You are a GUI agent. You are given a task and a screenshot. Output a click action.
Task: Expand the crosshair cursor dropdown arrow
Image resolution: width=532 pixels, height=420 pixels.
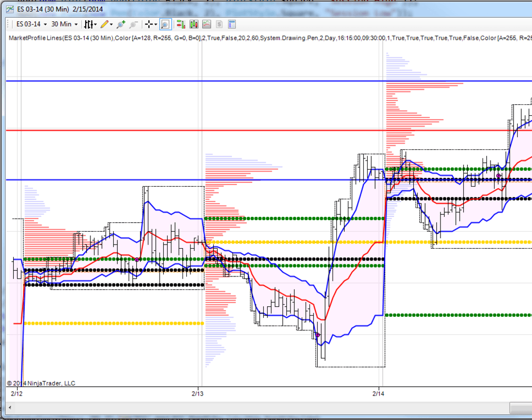155,24
